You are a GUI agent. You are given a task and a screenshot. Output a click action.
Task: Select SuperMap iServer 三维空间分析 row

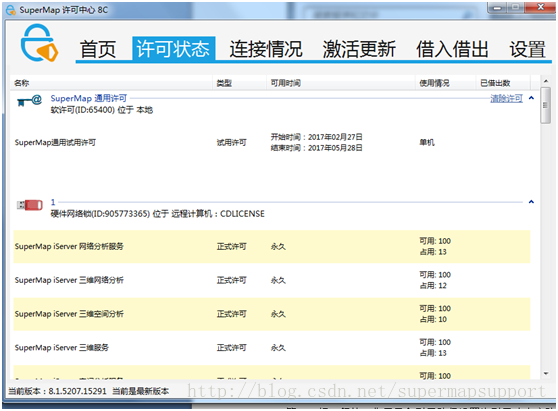[272, 314]
